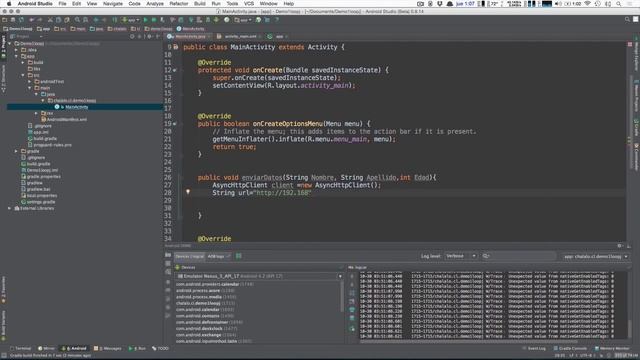The width and height of the screenshot is (640, 360).
Task: Select the Devices | logcat tab
Action: (190, 256)
